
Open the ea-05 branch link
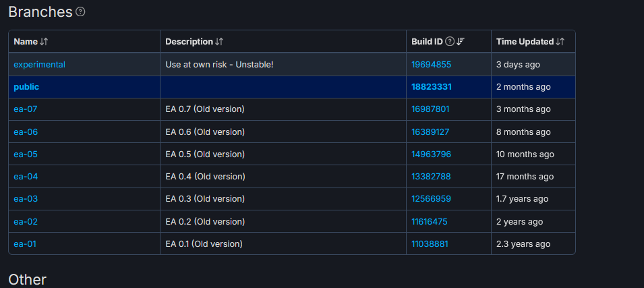coord(26,154)
